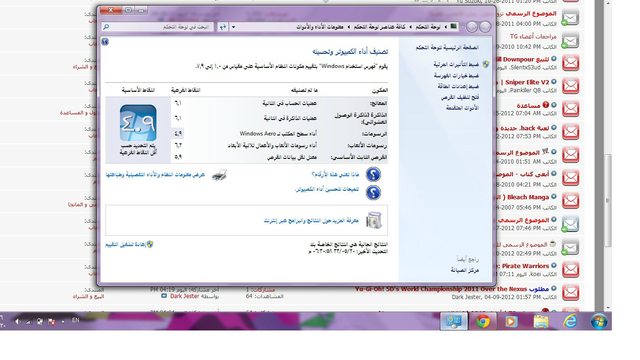Click shield icon beside re-run assessment

pyautogui.click(x=150, y=244)
